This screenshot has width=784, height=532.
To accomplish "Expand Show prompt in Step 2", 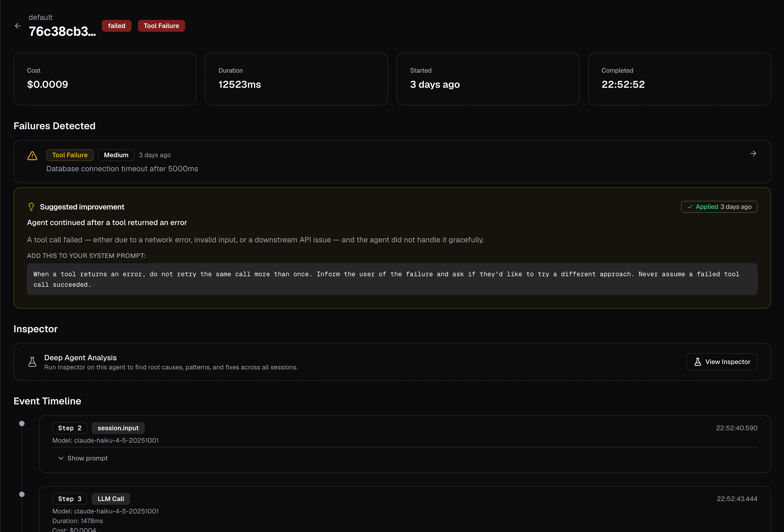I will click(87, 458).
